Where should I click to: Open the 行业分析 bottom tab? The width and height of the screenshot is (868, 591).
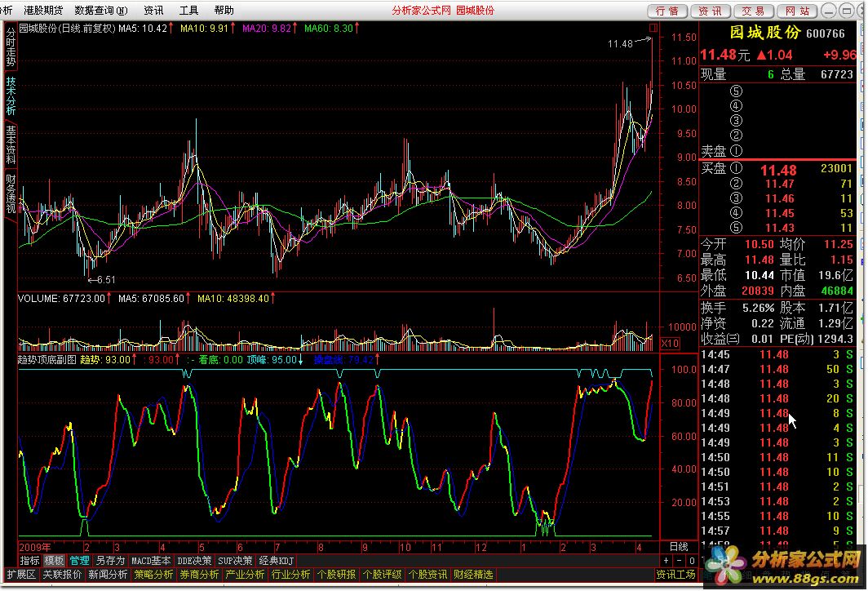point(290,575)
